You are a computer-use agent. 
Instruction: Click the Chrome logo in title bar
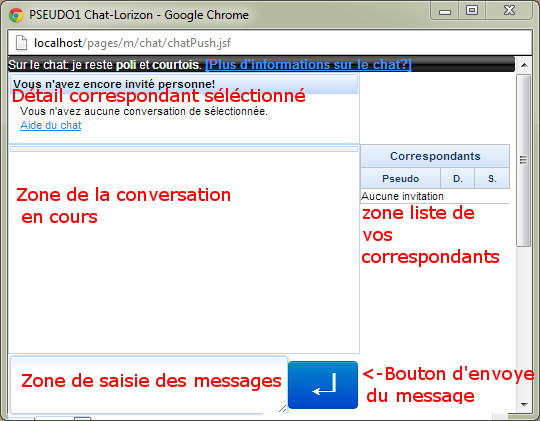point(16,15)
